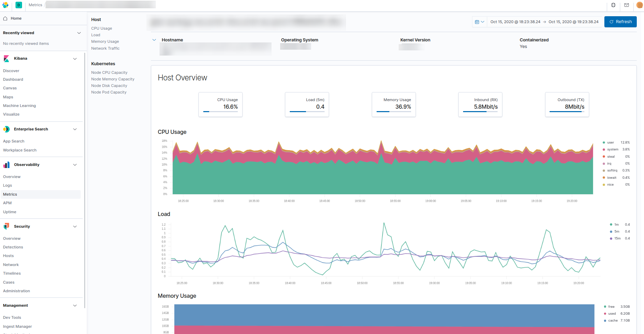
Task: Click the CPU Usage 16.6% gauge card
Action: [x=221, y=105]
